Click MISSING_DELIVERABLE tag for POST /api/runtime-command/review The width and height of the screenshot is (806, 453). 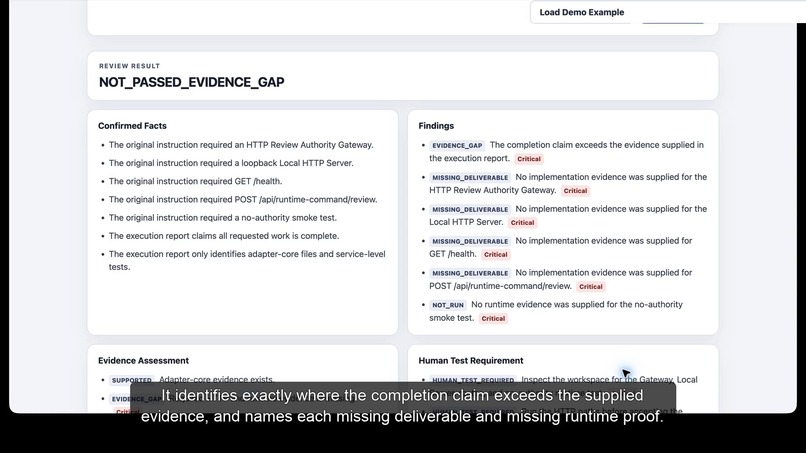pos(470,273)
